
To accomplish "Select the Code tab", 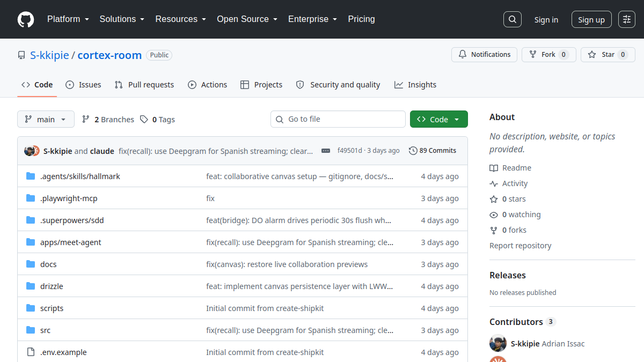I will [x=37, y=85].
